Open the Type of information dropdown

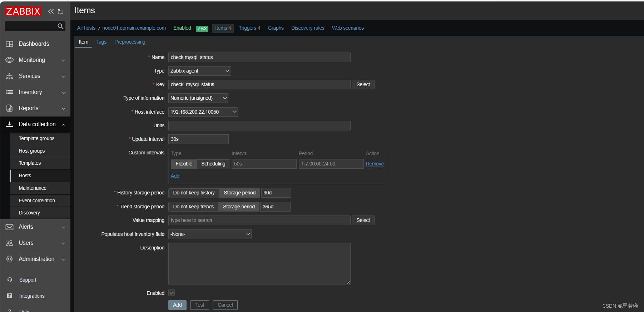tap(198, 98)
